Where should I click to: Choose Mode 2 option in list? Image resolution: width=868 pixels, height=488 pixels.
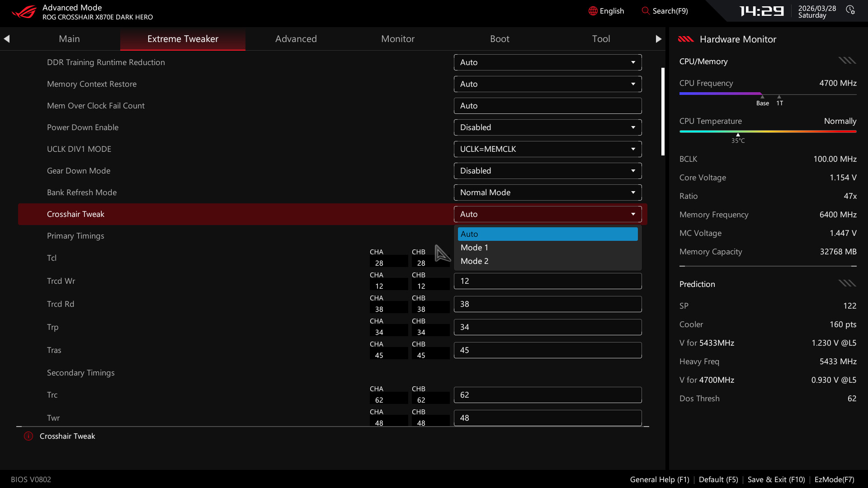(x=547, y=261)
